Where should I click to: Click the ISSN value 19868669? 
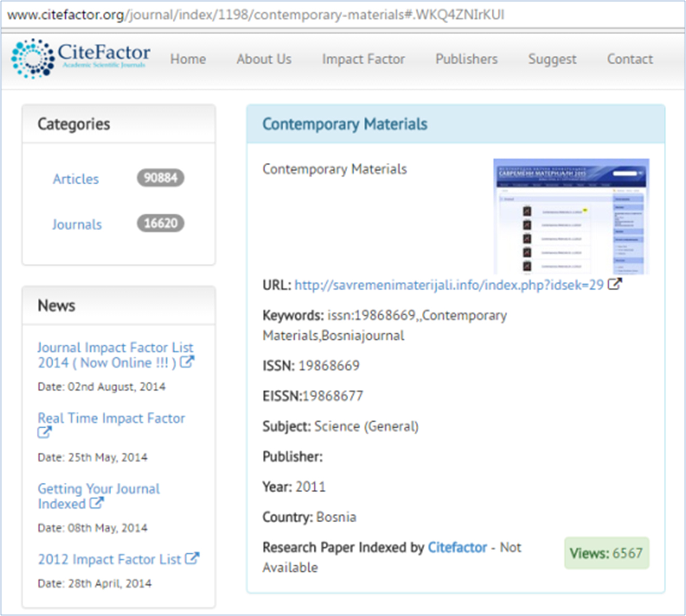(x=329, y=366)
